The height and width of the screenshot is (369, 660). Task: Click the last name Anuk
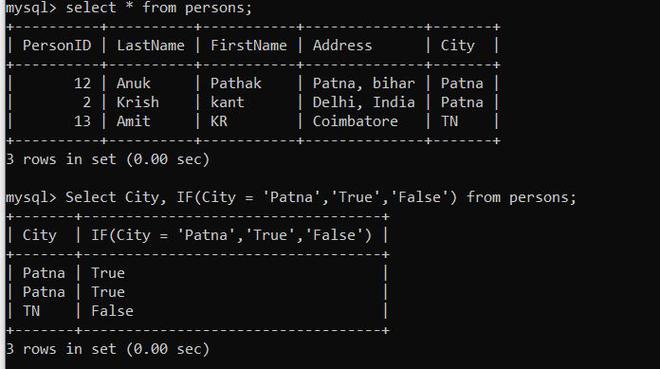133,83
